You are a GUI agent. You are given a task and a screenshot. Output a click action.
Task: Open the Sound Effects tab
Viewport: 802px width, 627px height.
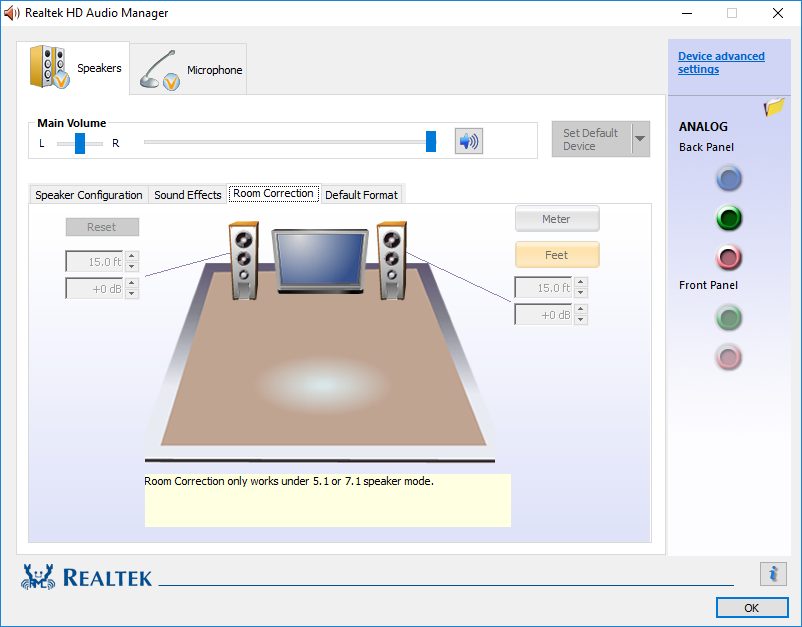click(x=188, y=195)
